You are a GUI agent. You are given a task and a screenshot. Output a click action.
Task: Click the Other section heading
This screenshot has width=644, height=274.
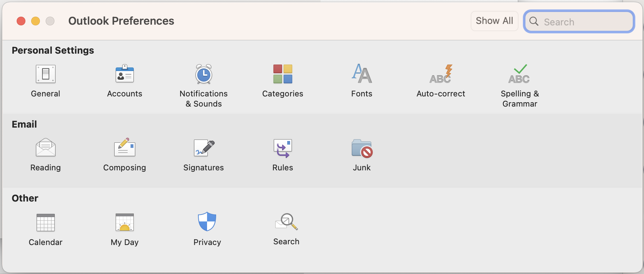coord(25,198)
